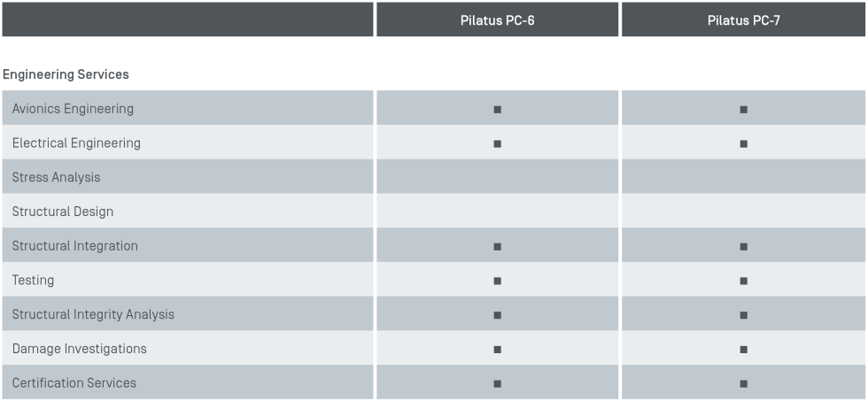Click the Damage Investigations row label
The height and width of the screenshot is (401, 868).
pos(79,349)
